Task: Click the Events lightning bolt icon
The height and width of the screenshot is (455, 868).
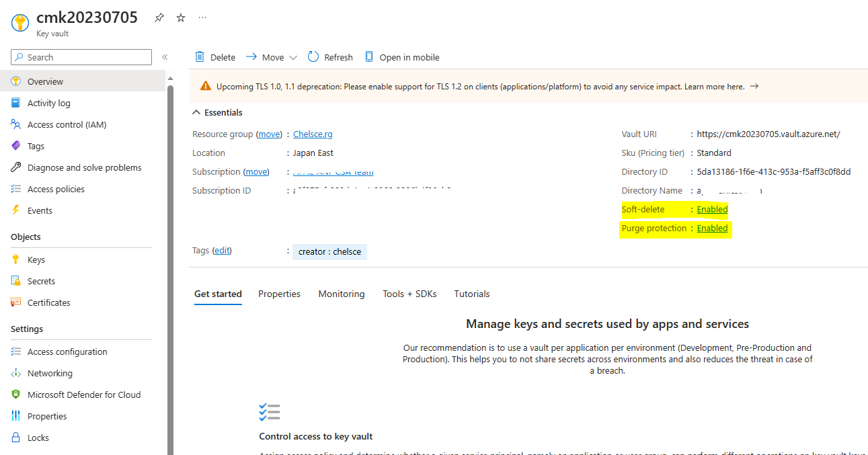Action: coord(16,210)
